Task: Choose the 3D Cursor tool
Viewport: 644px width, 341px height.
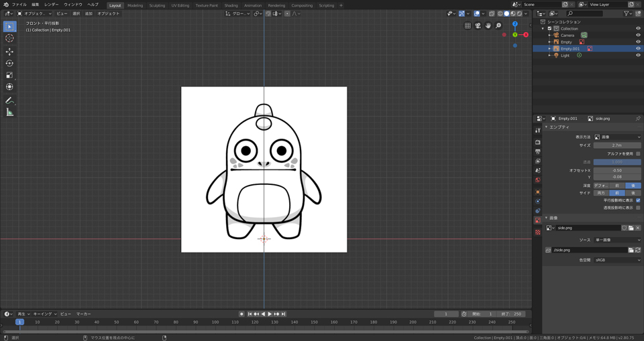Action: (9, 38)
